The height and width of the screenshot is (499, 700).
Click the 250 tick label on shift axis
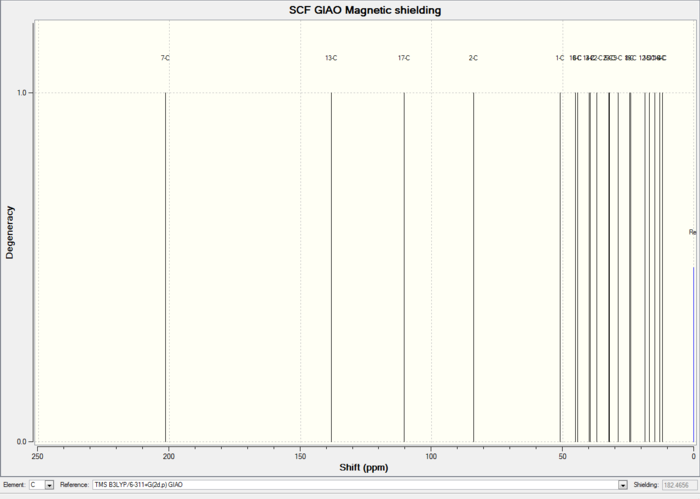click(x=38, y=456)
